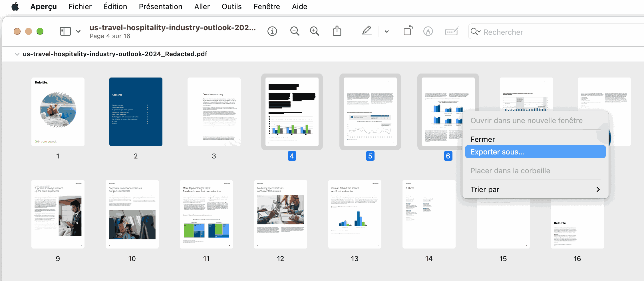Image resolution: width=644 pixels, height=281 pixels.
Task: Open the Aide menu
Action: click(299, 6)
